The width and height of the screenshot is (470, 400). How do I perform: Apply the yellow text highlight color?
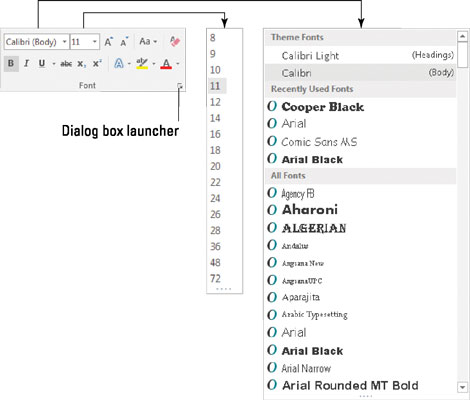click(x=142, y=63)
